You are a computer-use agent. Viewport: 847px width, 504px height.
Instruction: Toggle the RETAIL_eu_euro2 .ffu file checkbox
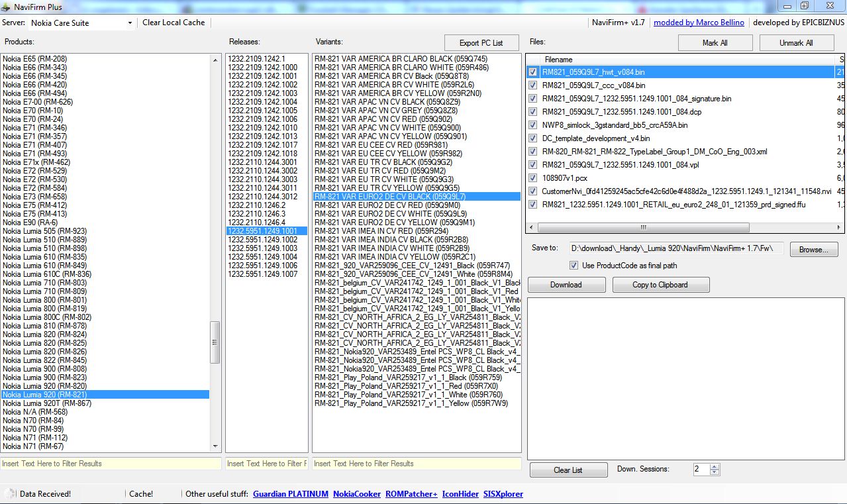coord(533,205)
